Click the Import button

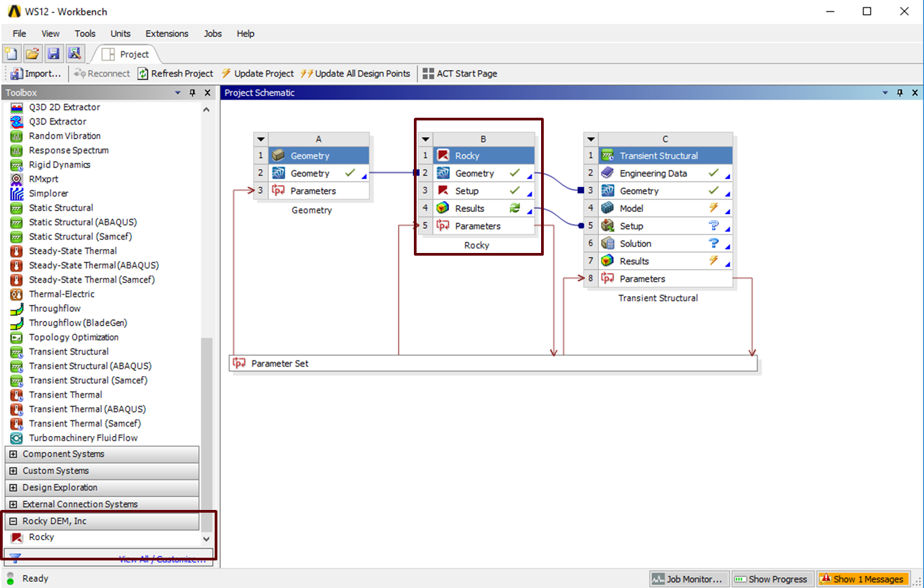tap(36, 73)
